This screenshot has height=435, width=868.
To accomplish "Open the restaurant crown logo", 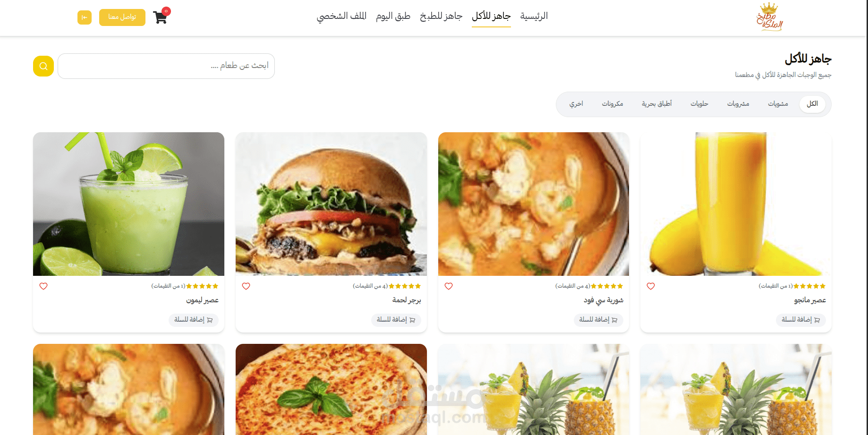I will click(770, 17).
